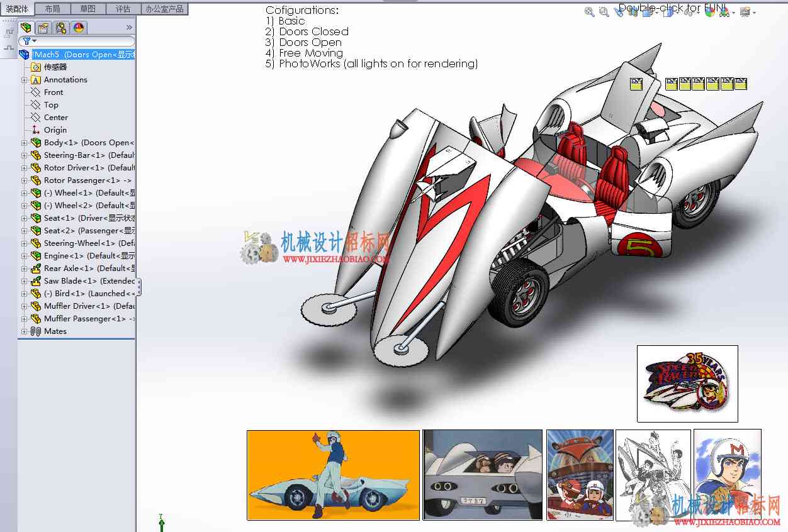Click the Rear Axle sub-assembly icon
The width and height of the screenshot is (788, 532).
tap(36, 269)
